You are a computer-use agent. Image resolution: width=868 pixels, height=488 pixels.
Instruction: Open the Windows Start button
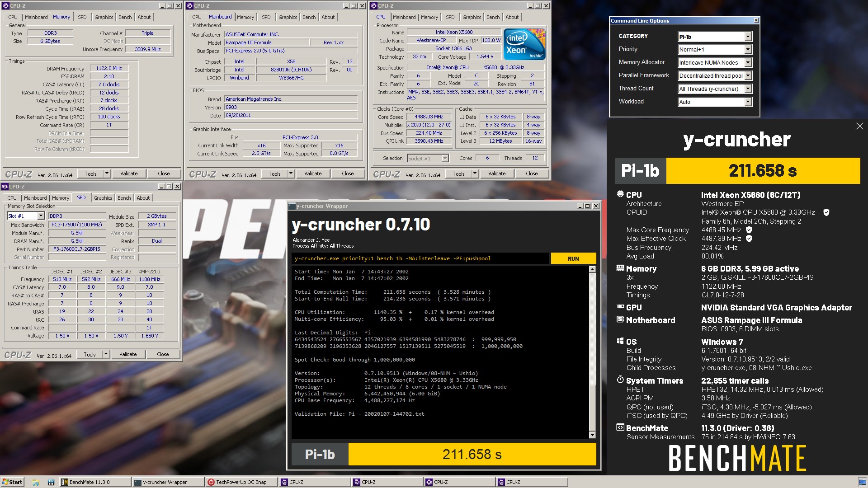click(x=12, y=482)
